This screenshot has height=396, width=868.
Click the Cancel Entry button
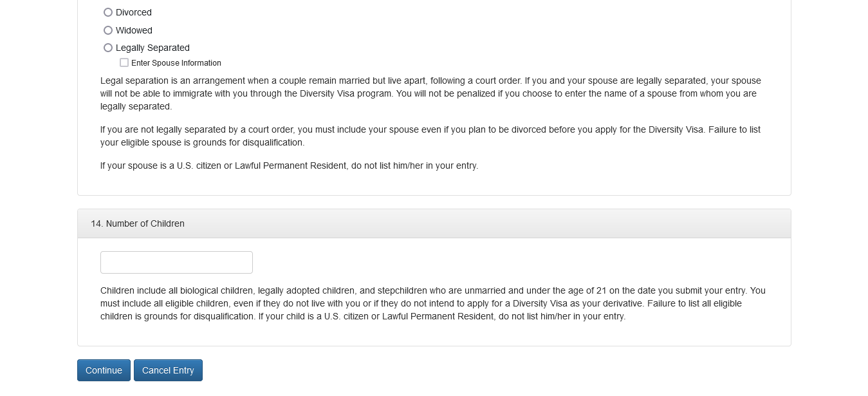pyautogui.click(x=168, y=370)
